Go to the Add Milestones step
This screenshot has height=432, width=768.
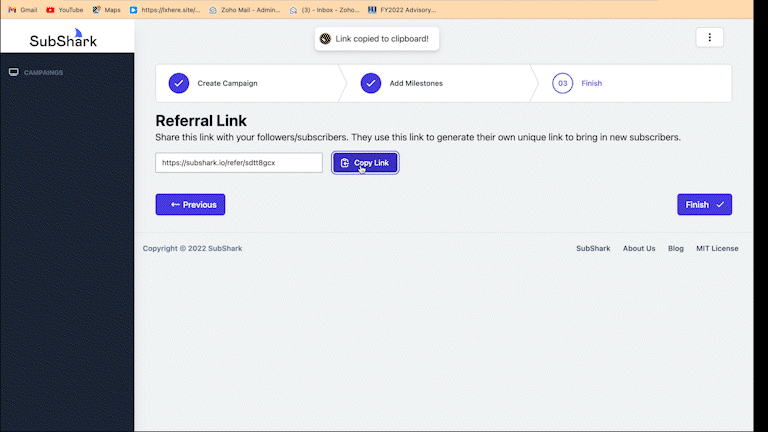416,83
